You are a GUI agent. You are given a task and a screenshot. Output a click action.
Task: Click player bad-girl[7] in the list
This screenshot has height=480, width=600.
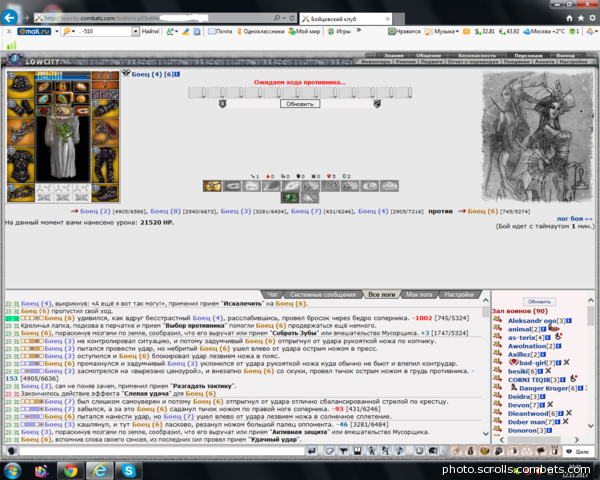pyautogui.click(x=537, y=362)
